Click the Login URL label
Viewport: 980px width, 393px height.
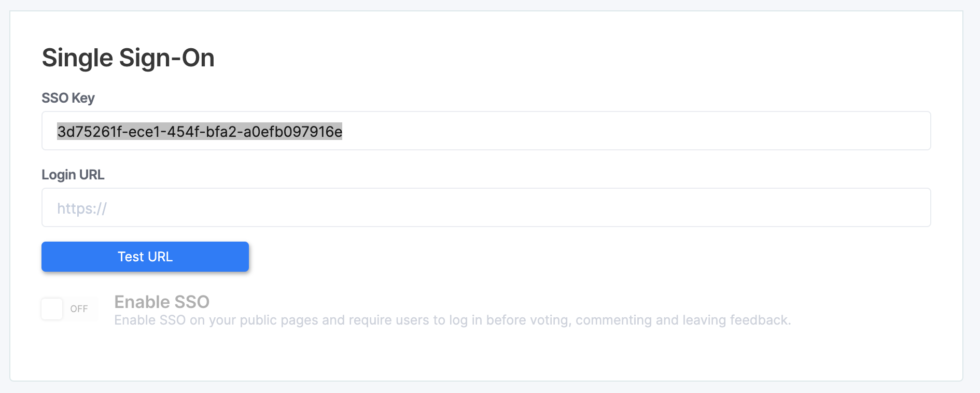click(73, 175)
